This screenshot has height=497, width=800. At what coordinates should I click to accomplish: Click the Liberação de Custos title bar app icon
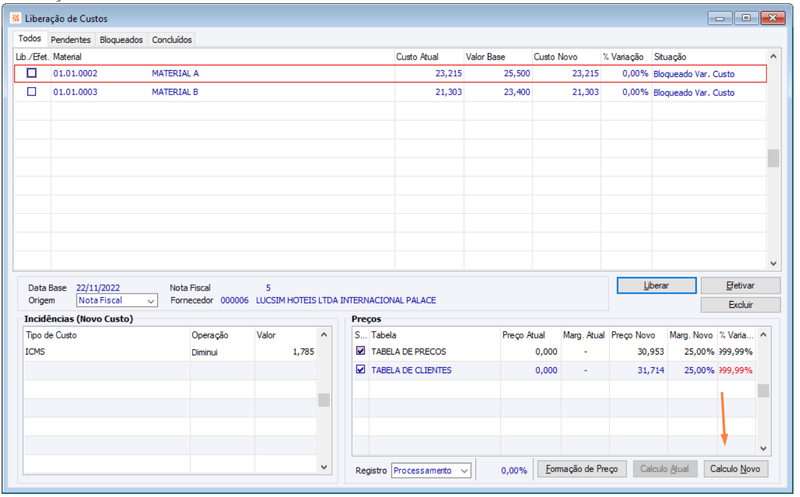click(x=16, y=18)
